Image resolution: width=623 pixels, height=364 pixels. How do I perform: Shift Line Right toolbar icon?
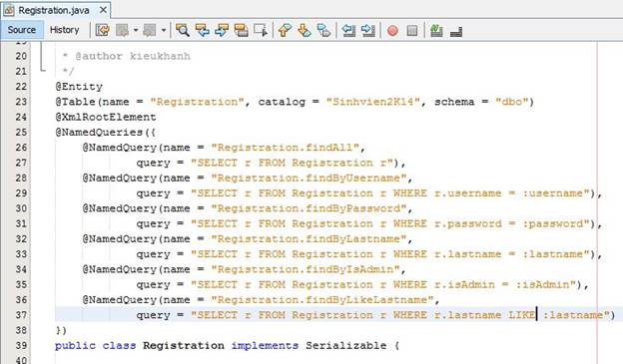(x=368, y=30)
